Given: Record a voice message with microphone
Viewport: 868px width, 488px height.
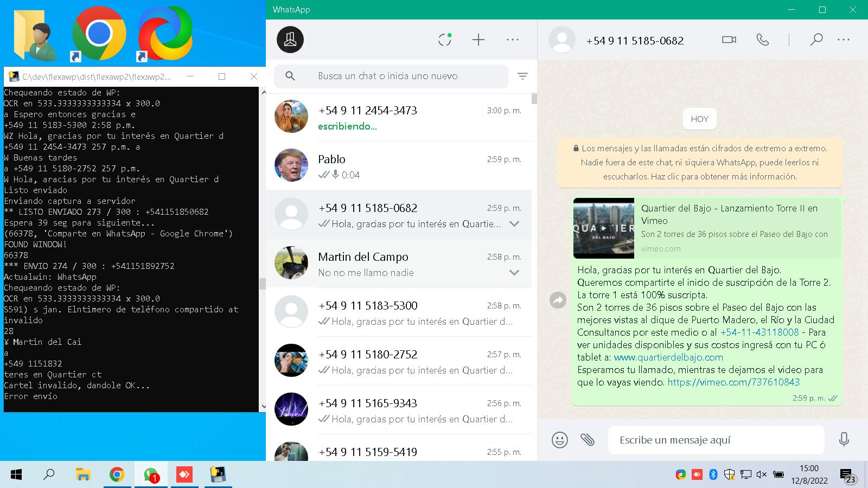Looking at the screenshot, I should click(x=844, y=440).
